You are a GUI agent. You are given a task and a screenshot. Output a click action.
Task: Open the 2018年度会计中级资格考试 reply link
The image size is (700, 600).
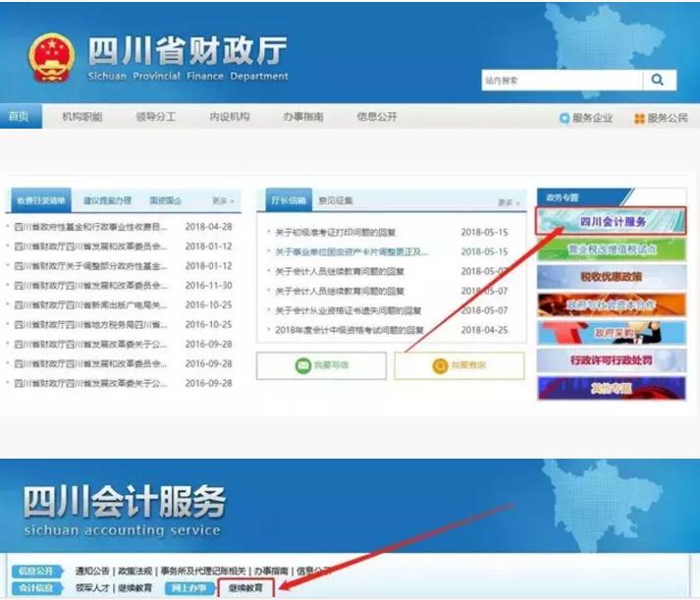point(350,331)
